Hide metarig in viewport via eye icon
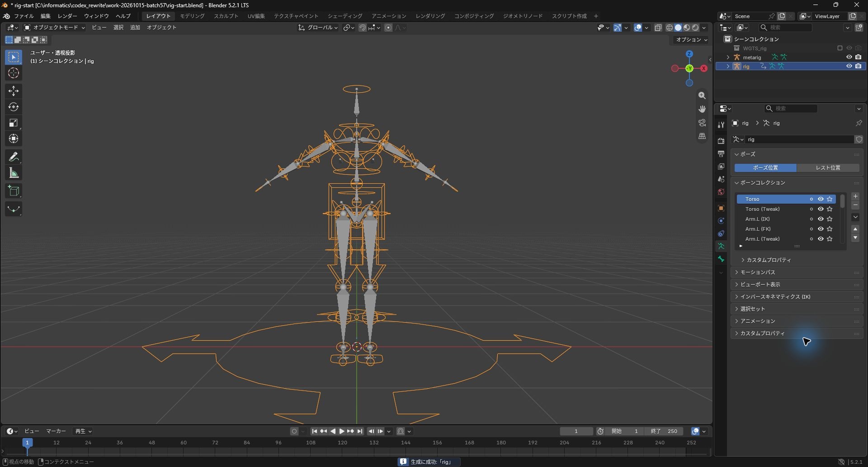 849,57
